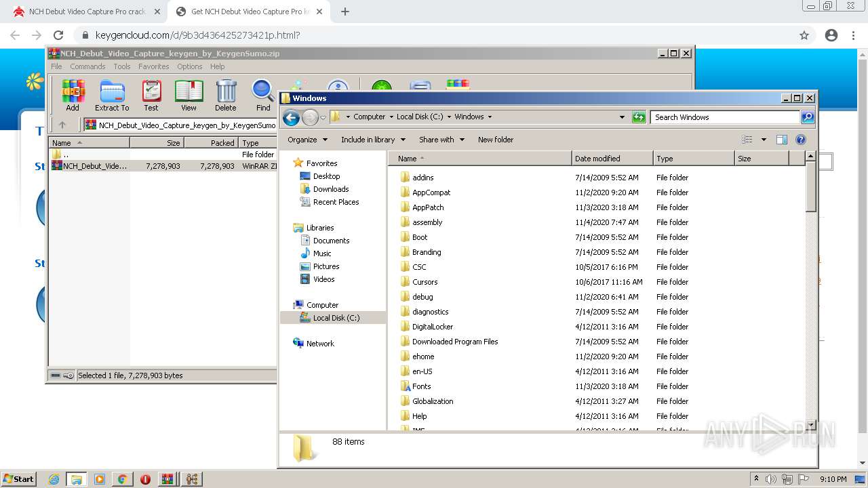This screenshot has height=488, width=868.
Task: Click the volume speaker tray icon
Action: (771, 479)
